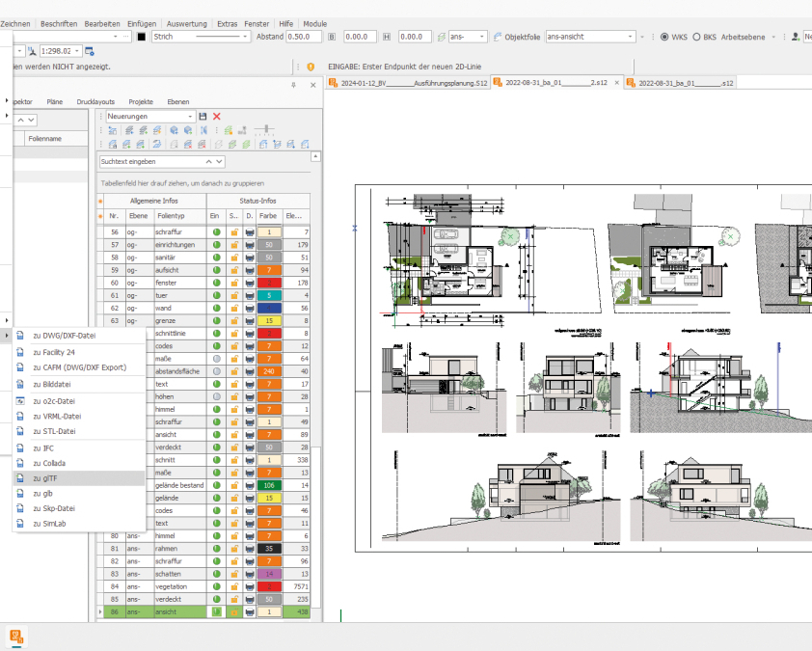Open the Auswertung menu
The image size is (812, 651).
pos(185,23)
